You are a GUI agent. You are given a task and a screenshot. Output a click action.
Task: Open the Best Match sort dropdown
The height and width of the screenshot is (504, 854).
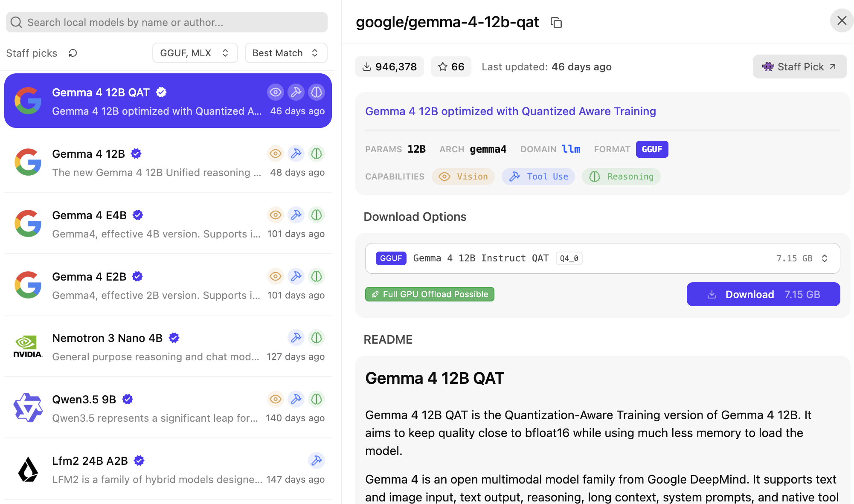(286, 53)
